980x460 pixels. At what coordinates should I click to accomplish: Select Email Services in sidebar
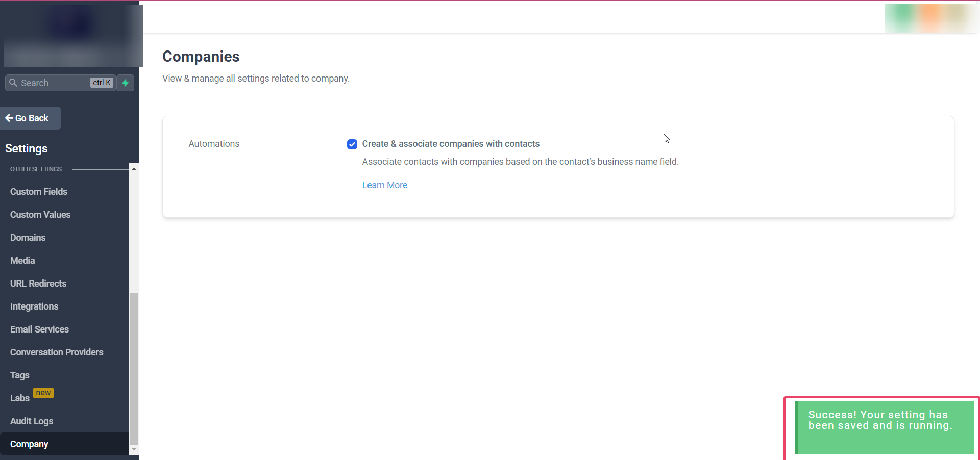(39, 329)
